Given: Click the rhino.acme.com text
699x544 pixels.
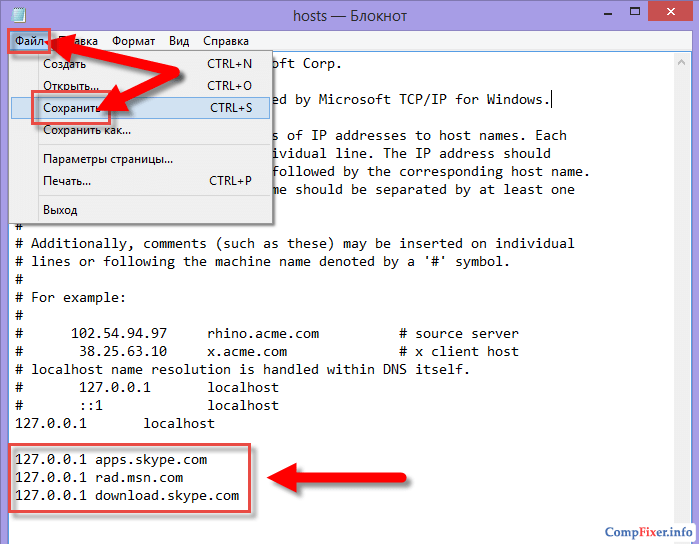Looking at the screenshot, I should pos(263,334).
